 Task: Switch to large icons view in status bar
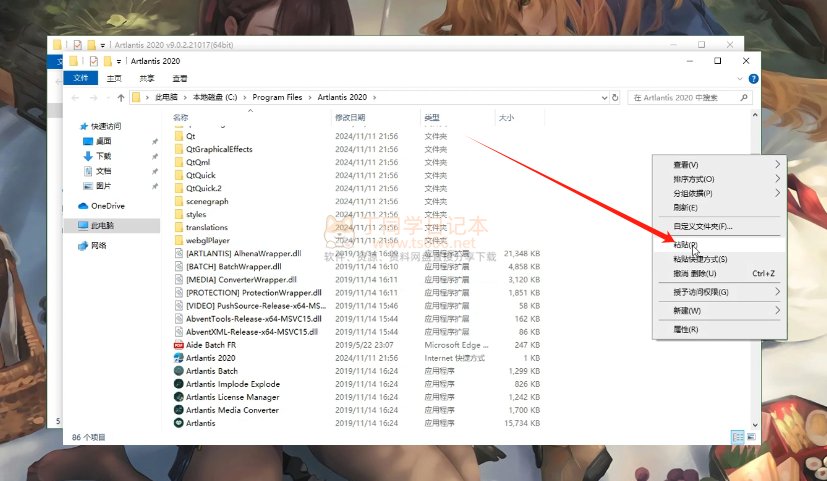pyautogui.click(x=750, y=437)
